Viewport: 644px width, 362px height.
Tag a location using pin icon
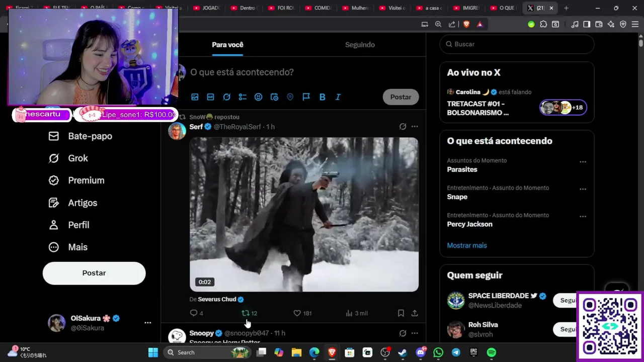tap(290, 97)
